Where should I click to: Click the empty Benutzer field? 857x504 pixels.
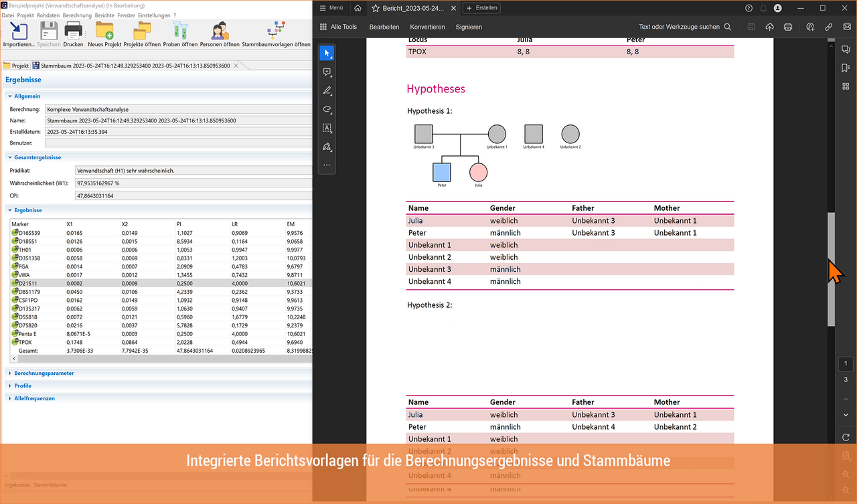(178, 143)
